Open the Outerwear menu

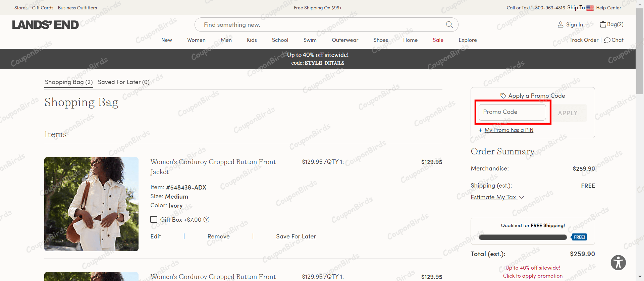point(345,40)
